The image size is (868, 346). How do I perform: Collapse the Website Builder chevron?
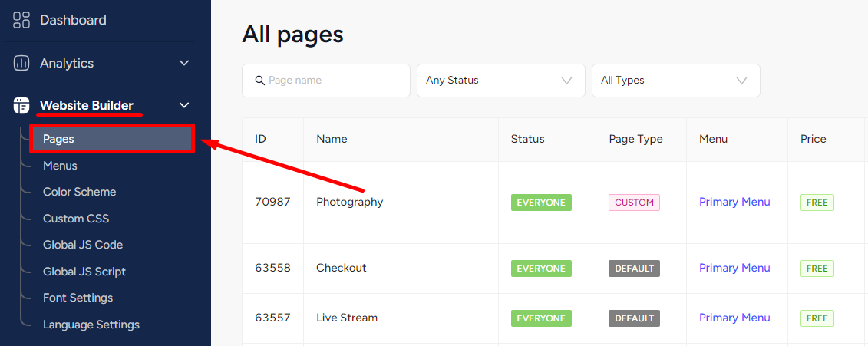click(184, 105)
